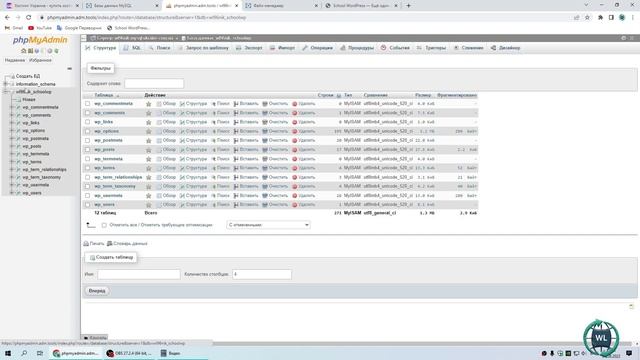Collapse navigation tree with minus icon
This screenshot has width=640, height=360.
[69, 69]
